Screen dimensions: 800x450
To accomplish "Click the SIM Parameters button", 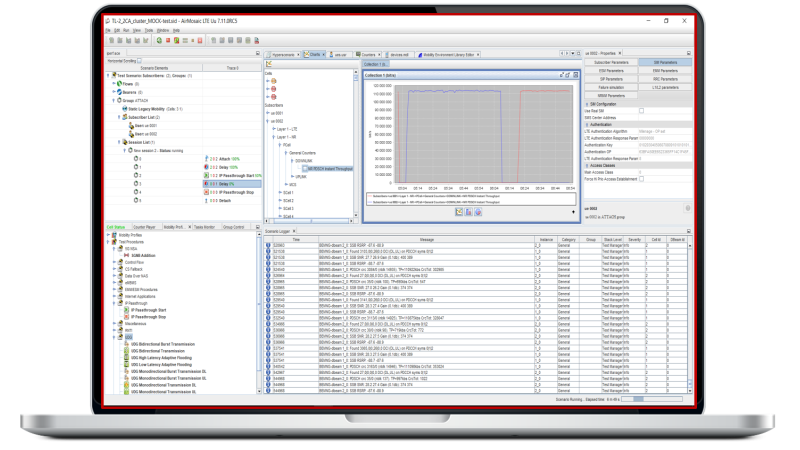I will pos(665,62).
